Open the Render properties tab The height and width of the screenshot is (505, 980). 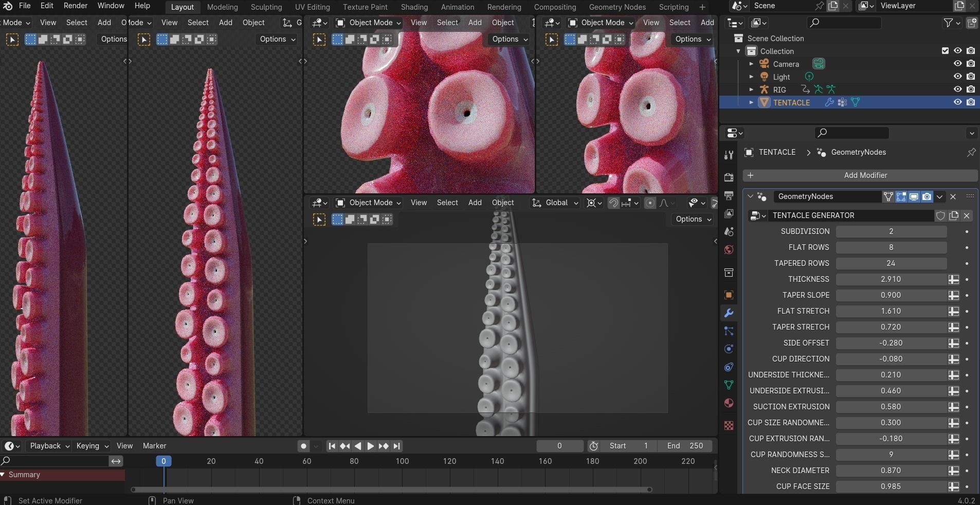pyautogui.click(x=729, y=177)
